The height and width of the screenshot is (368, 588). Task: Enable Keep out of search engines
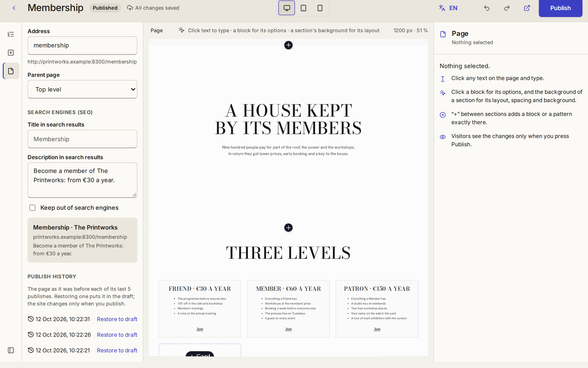[32, 208]
